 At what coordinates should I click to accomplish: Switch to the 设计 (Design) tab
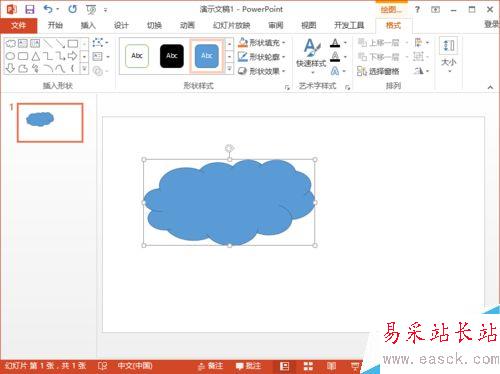(121, 25)
